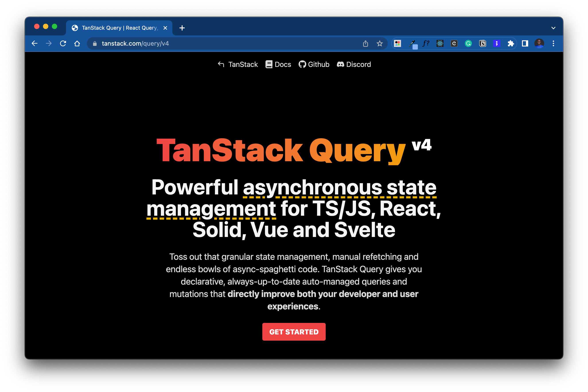The height and width of the screenshot is (392, 588).
Task: Open the Grammarly extension
Action: pos(468,43)
